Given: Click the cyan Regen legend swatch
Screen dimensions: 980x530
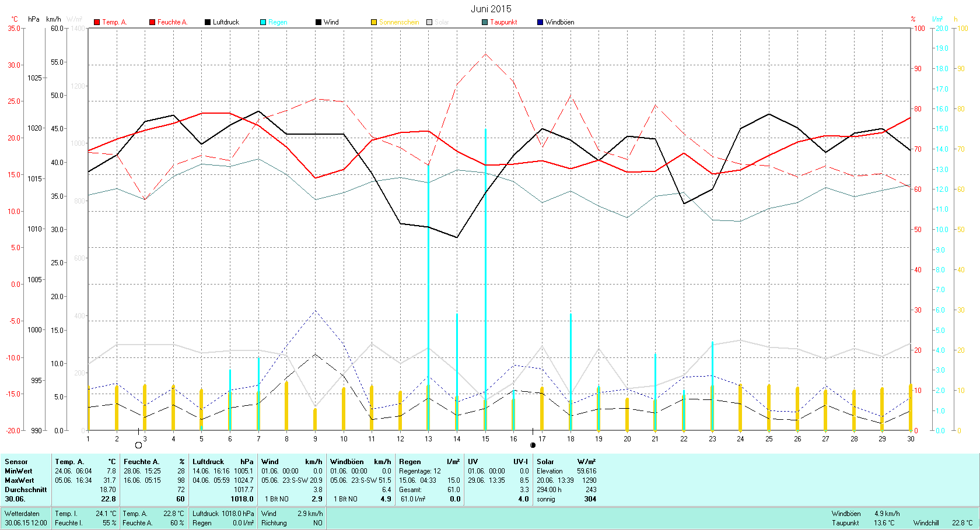Looking at the screenshot, I should point(263,22).
